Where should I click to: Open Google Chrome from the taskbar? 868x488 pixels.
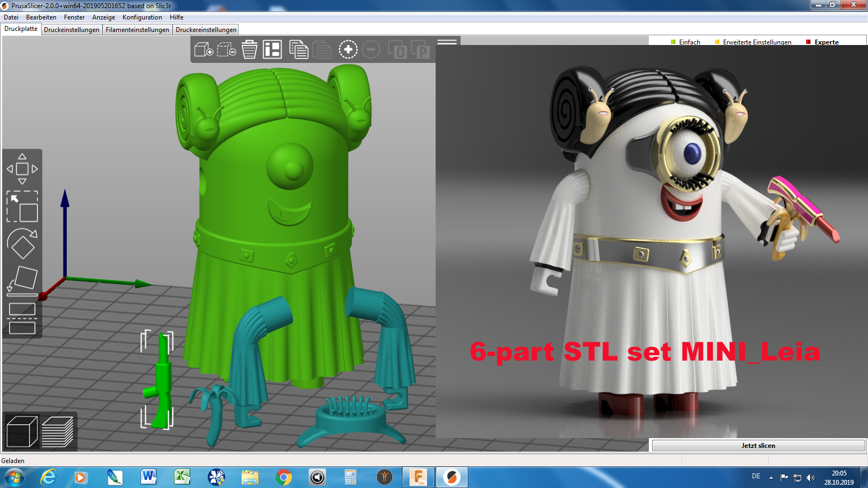tap(283, 477)
